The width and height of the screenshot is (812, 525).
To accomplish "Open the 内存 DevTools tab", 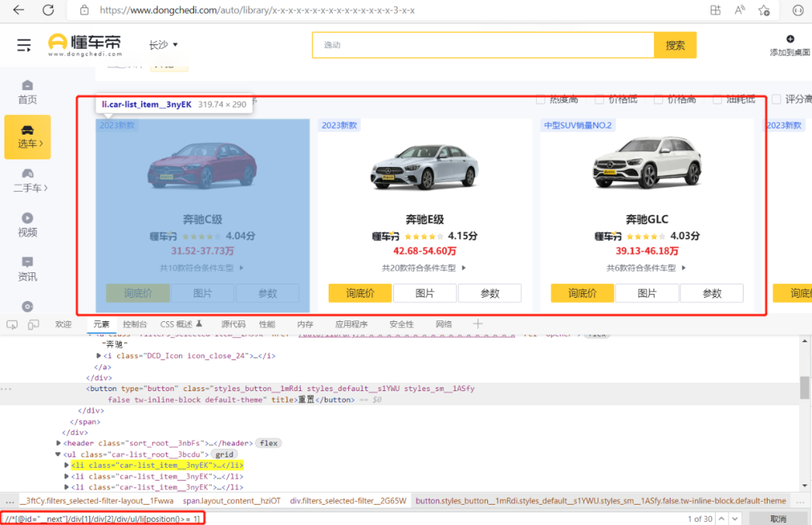I will pos(305,324).
